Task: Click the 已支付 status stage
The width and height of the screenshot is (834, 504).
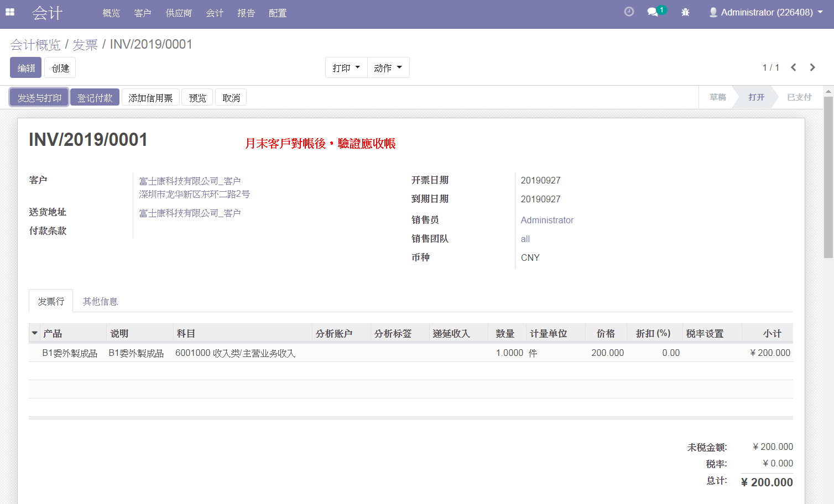Action: [799, 97]
